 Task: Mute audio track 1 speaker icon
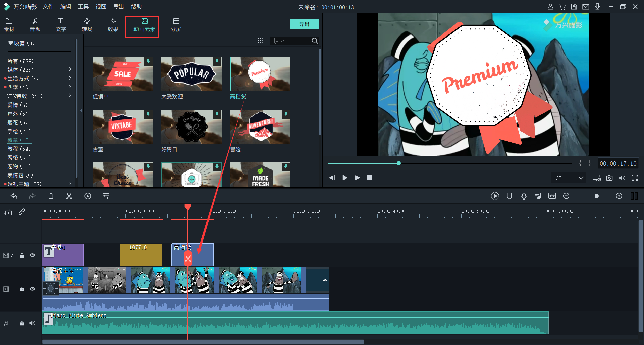[32, 323]
